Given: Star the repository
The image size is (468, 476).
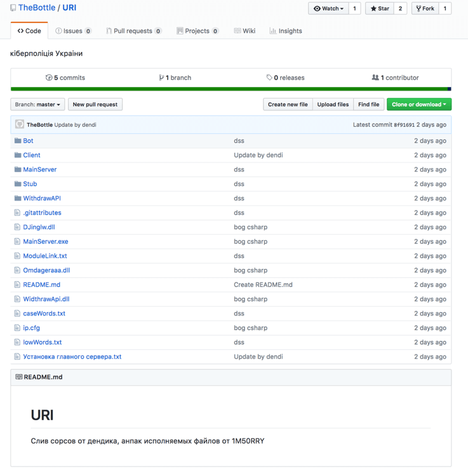Looking at the screenshot, I should coord(380,8).
